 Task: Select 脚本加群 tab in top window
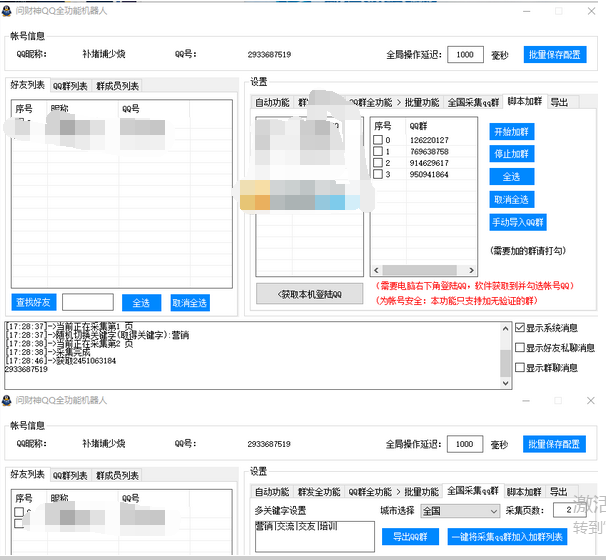coord(524,101)
